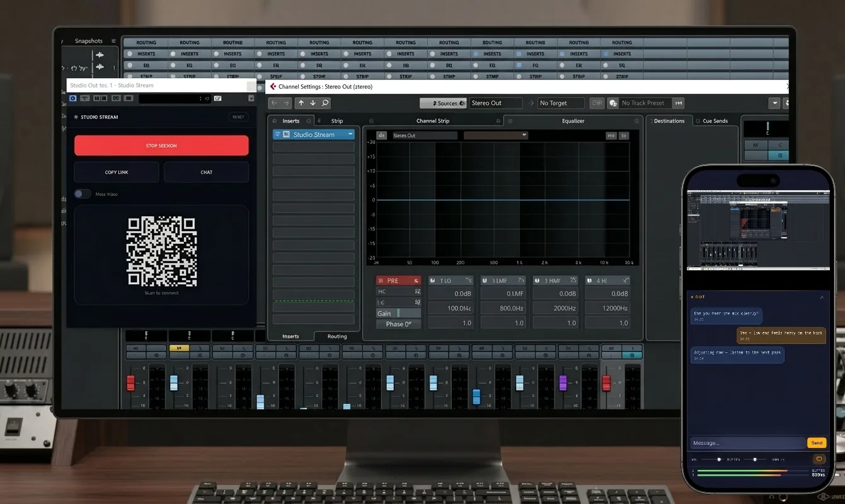Open the Cue Sends tab
The width and height of the screenshot is (845, 504).
[x=715, y=121]
